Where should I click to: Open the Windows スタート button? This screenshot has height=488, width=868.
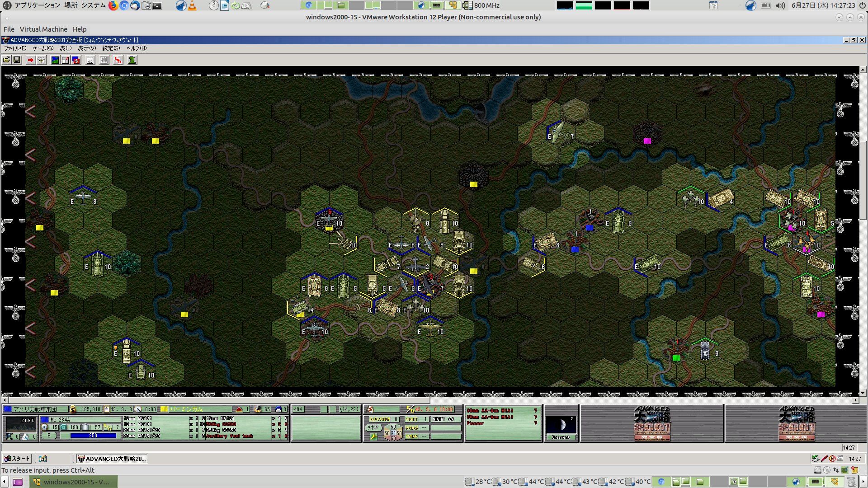click(x=17, y=459)
